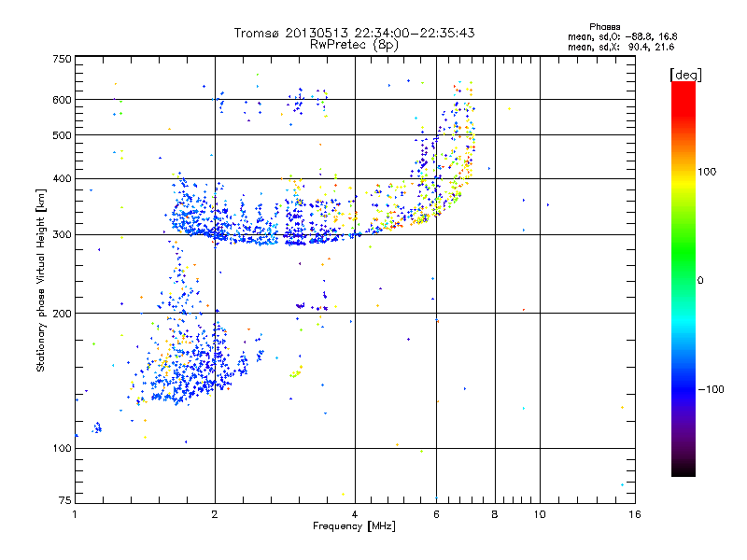Click the plot title "Tromsø 20130513 22:34:00-22:35:43"
The width and height of the screenshot is (747, 560).
pyautogui.click(x=355, y=33)
